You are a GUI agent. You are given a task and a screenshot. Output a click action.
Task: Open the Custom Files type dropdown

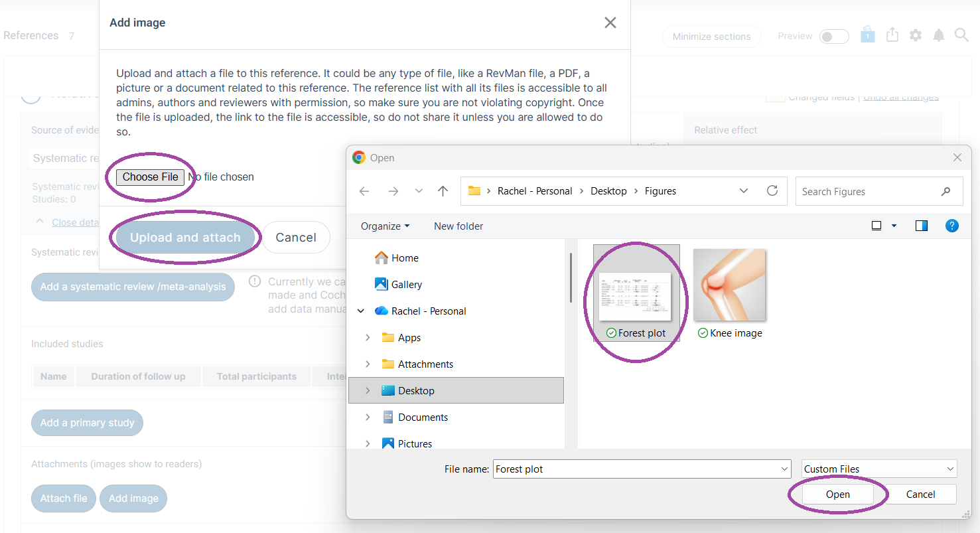(879, 469)
